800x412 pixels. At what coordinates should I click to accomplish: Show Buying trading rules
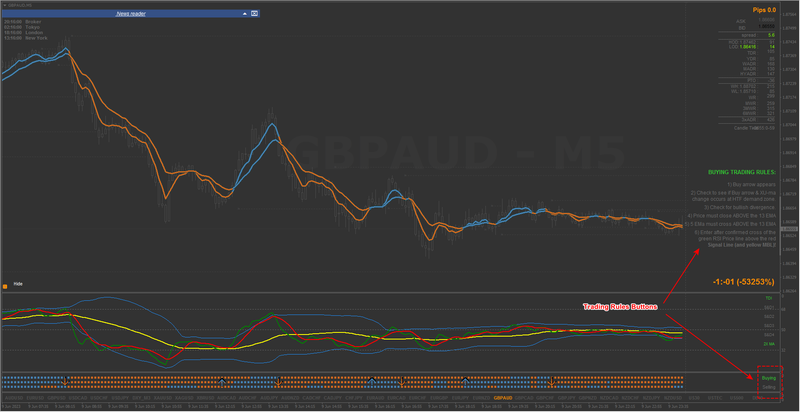coord(768,378)
